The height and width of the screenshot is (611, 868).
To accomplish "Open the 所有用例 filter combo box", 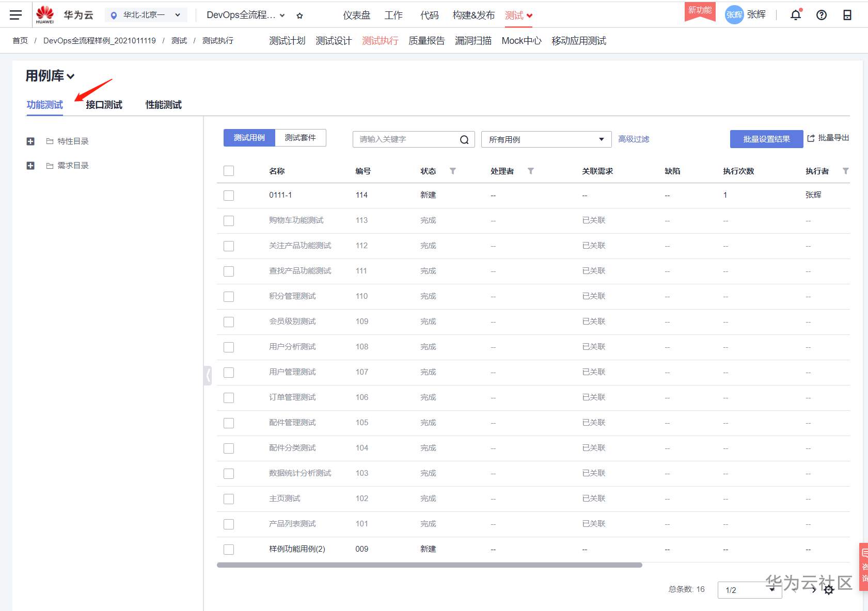I will (546, 139).
